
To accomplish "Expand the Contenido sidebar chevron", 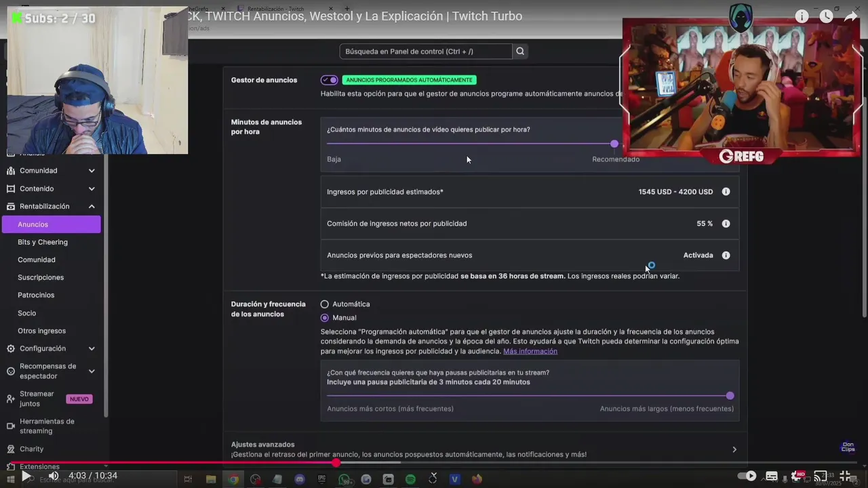I will [x=92, y=189].
